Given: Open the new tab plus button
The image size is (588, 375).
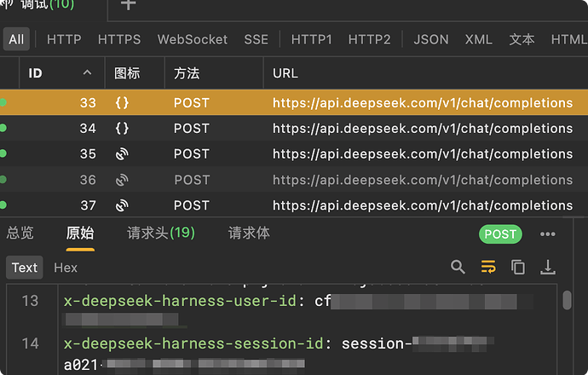Looking at the screenshot, I should [128, 3].
